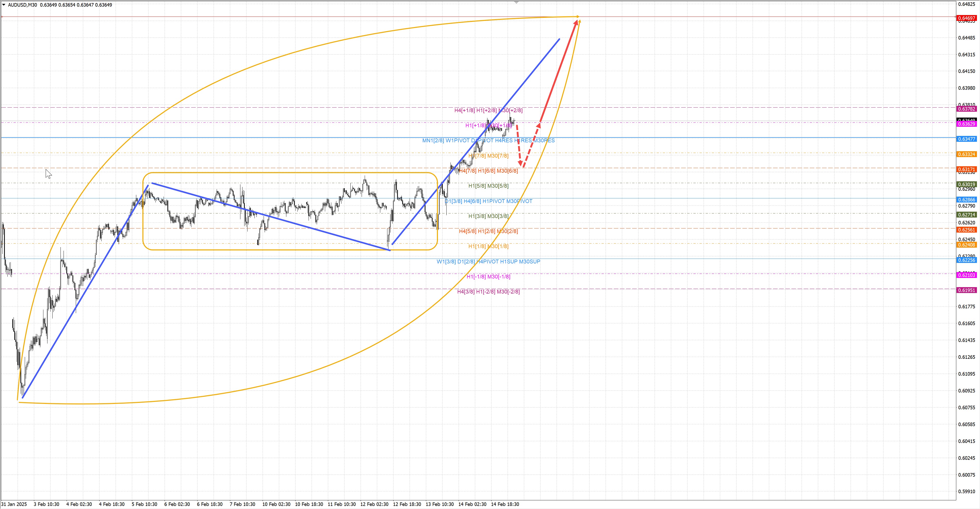Click the '10 Feb 02:30' time axis label

[276, 504]
